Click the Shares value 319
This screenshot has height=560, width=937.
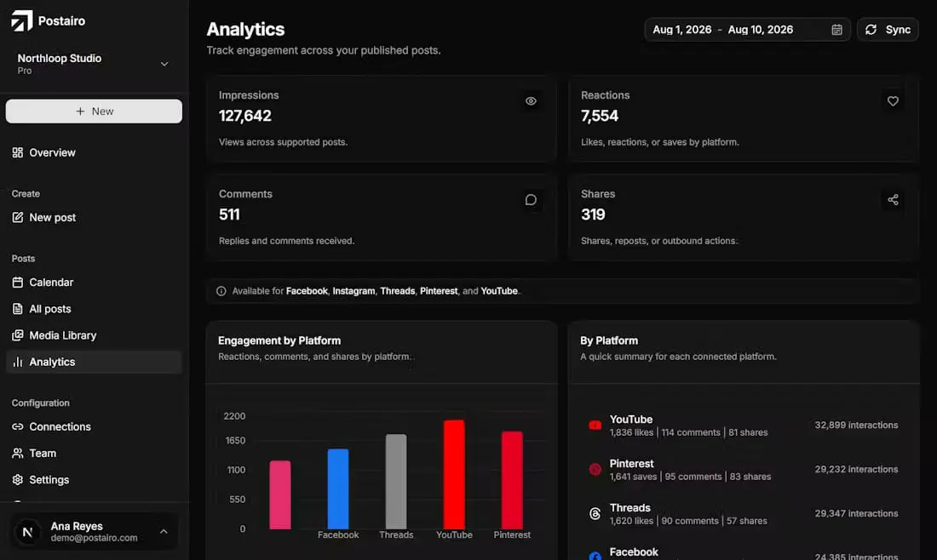tap(593, 214)
